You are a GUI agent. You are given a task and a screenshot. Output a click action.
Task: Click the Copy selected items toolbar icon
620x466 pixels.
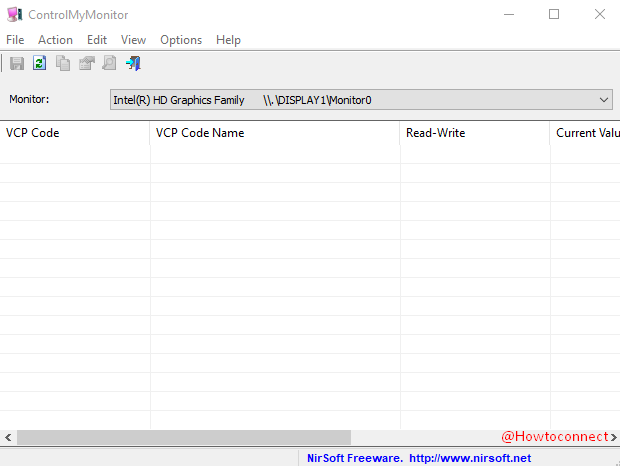tap(63, 63)
